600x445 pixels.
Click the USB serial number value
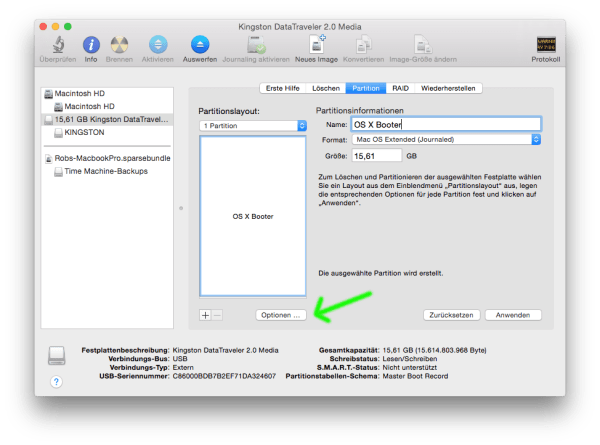224,376
